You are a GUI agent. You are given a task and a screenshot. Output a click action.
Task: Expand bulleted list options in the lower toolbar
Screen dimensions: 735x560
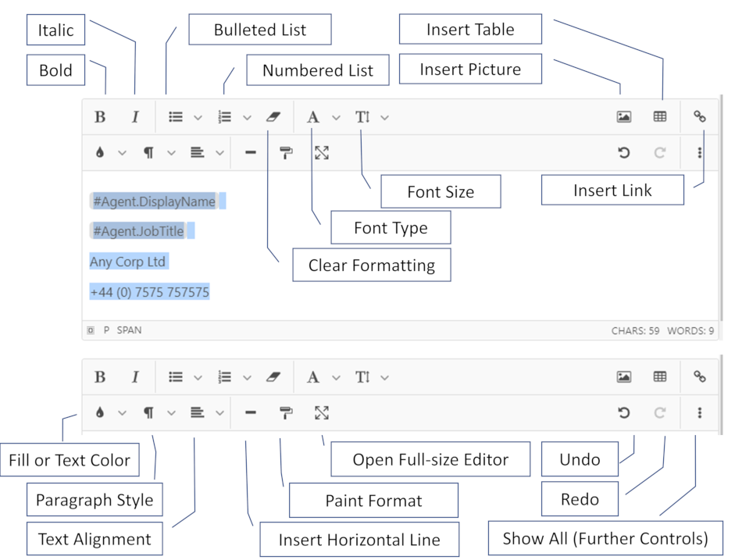coord(198,378)
